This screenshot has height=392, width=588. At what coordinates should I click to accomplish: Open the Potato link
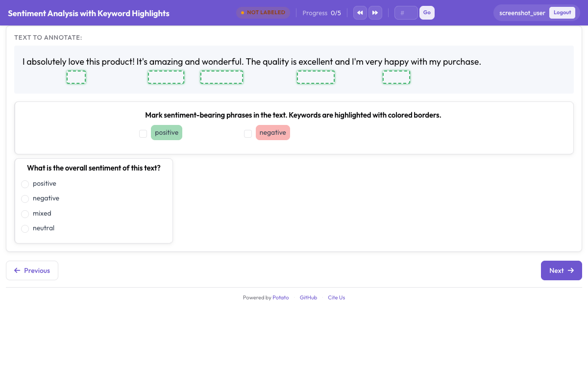(280, 297)
